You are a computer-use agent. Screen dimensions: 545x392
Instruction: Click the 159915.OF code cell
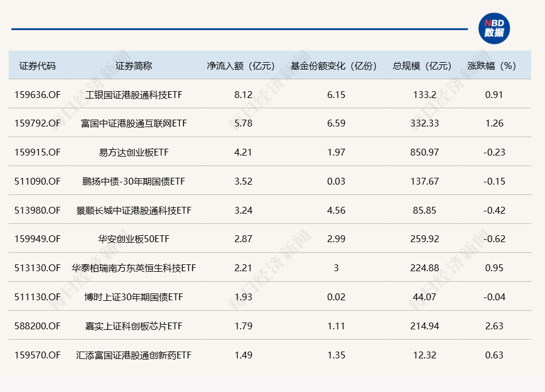click(38, 152)
